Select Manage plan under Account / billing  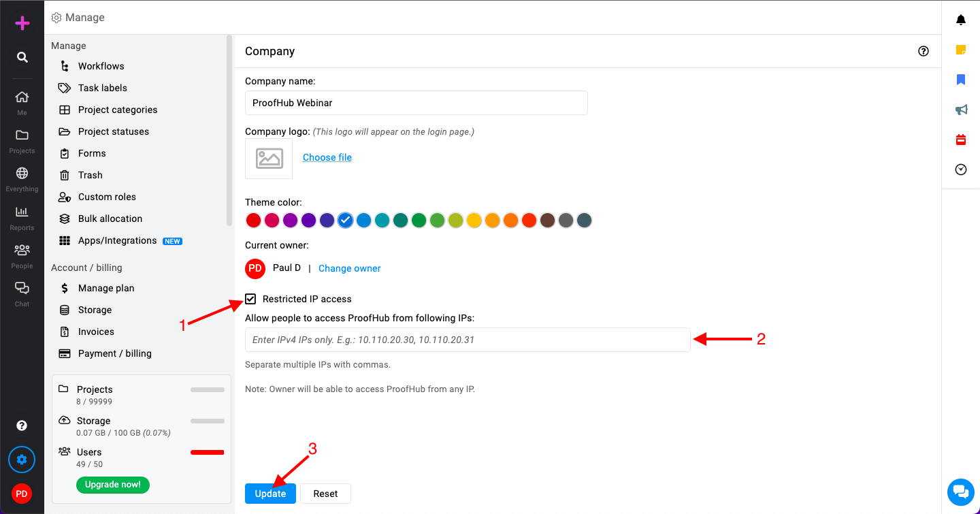tap(106, 288)
